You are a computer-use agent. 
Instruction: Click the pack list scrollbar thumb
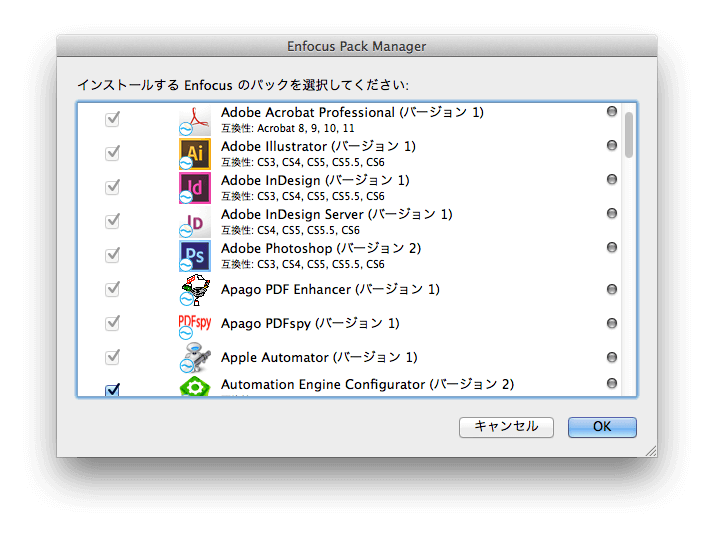629,135
